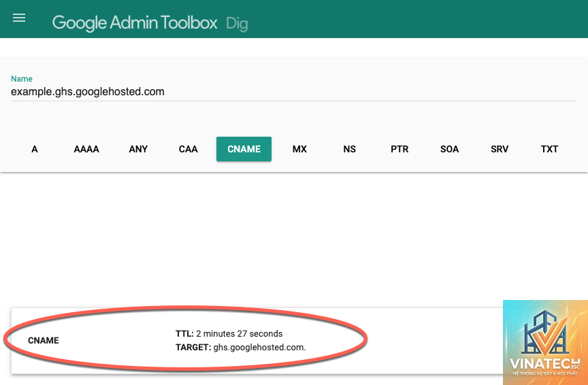Select the SRV record type

(x=500, y=149)
